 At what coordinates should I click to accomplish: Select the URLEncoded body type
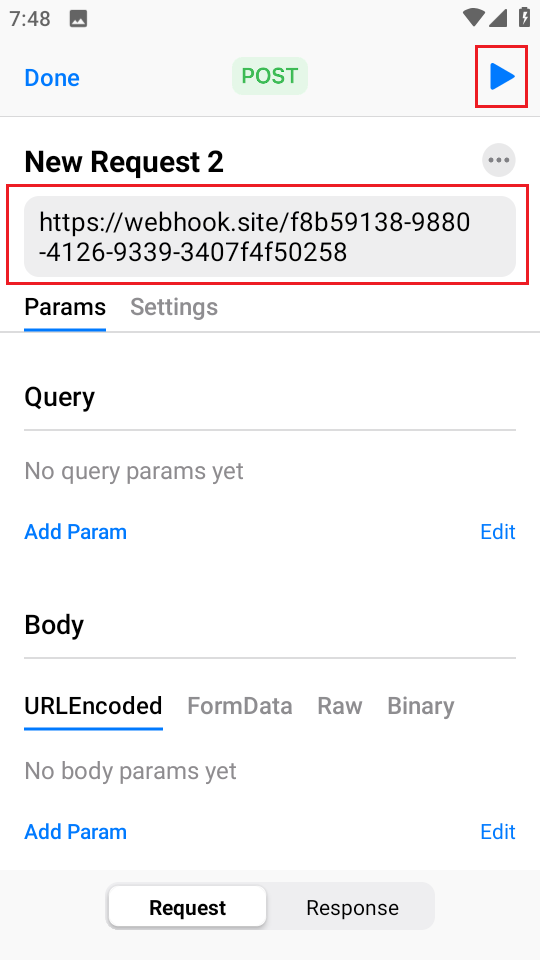[93, 706]
